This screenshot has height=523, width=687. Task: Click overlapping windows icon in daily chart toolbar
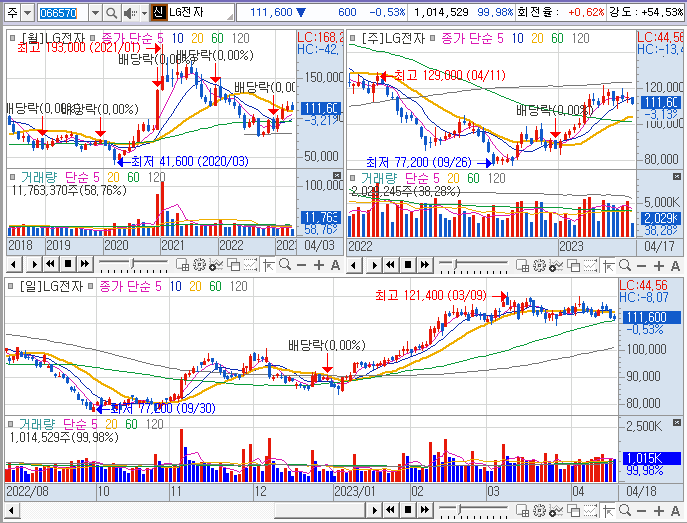click(574, 510)
